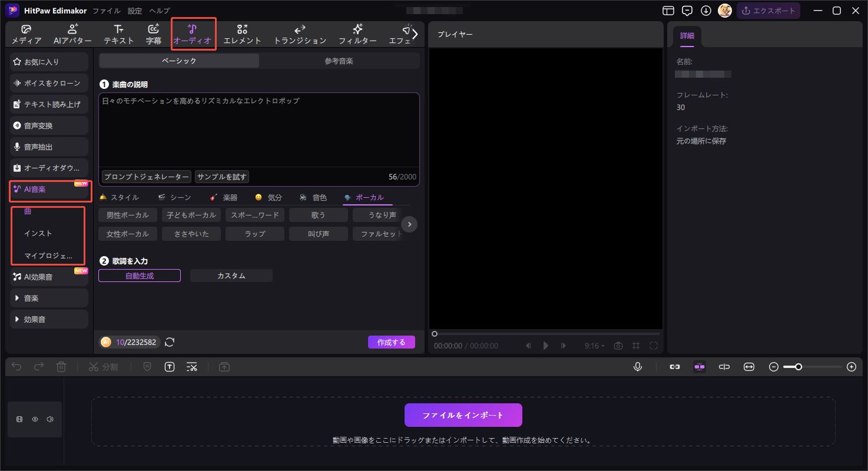Open 音声抽出 audio extraction
Screen dimensions: 868x471
(x=49, y=147)
